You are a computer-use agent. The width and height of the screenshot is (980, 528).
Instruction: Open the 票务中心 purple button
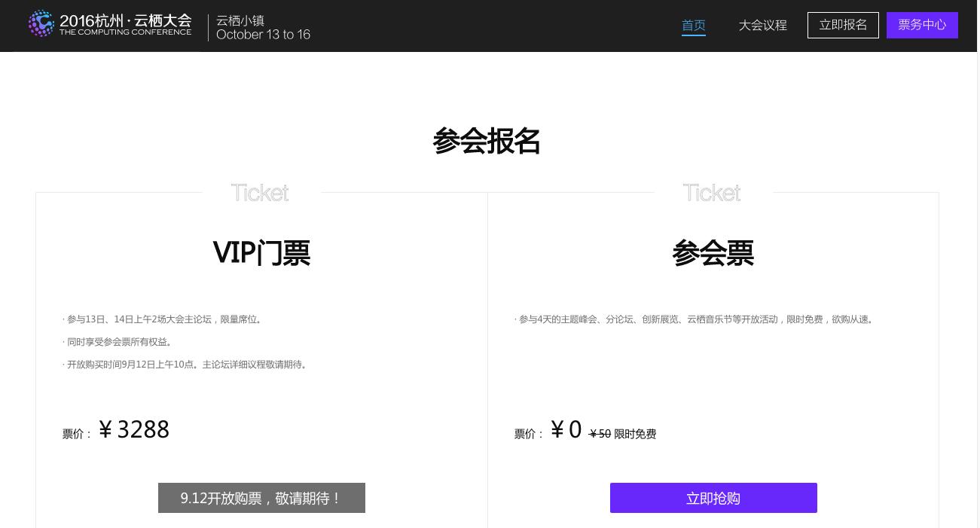click(x=921, y=25)
